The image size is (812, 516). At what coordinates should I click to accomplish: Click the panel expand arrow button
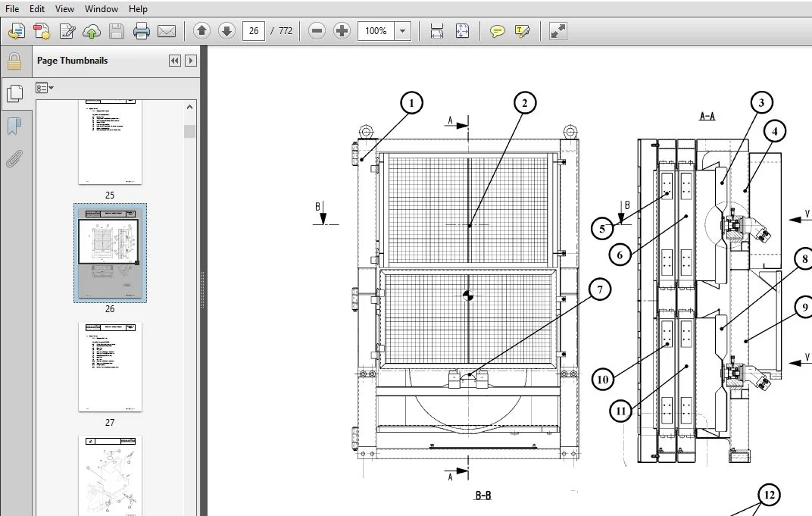(x=191, y=61)
